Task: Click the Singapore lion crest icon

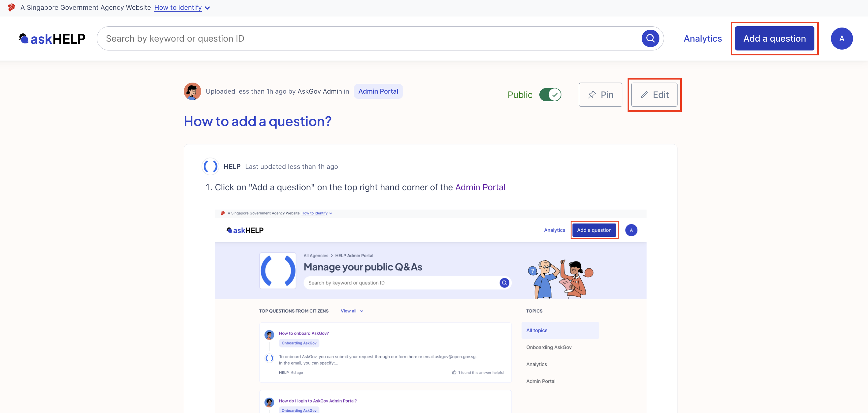Action: tap(11, 7)
